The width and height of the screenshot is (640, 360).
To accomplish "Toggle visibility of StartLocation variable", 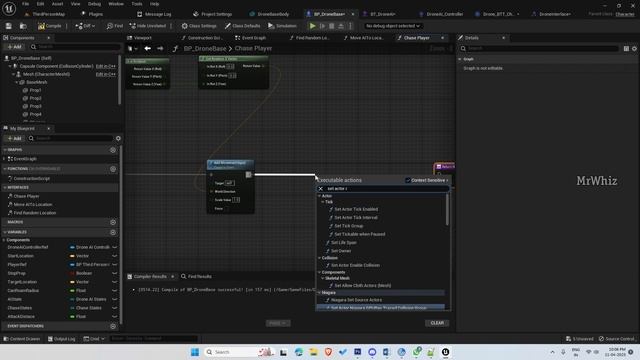I will coord(115,256).
